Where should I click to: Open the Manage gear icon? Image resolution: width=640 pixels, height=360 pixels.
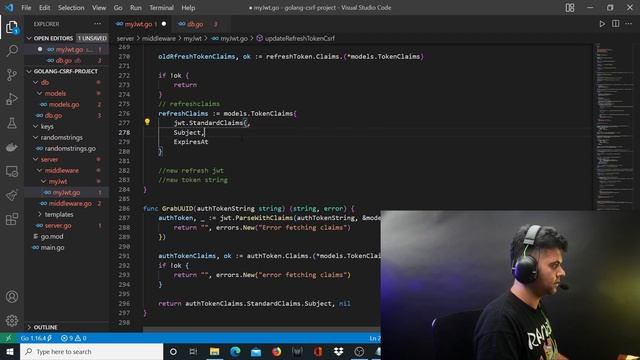click(x=12, y=320)
